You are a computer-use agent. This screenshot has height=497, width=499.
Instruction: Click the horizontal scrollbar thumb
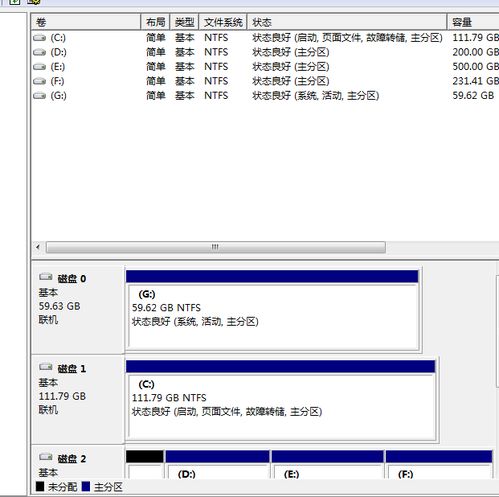pyautogui.click(x=216, y=247)
